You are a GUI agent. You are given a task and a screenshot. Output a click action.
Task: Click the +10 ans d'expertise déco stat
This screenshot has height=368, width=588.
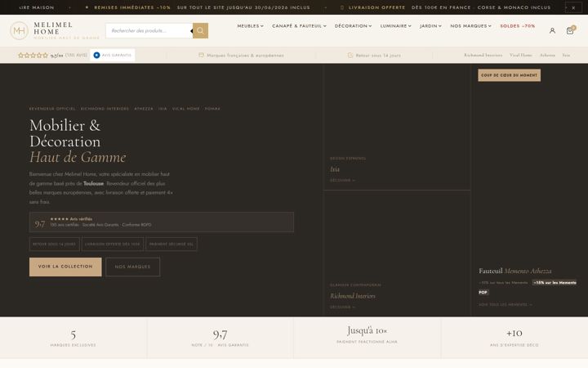(x=514, y=338)
